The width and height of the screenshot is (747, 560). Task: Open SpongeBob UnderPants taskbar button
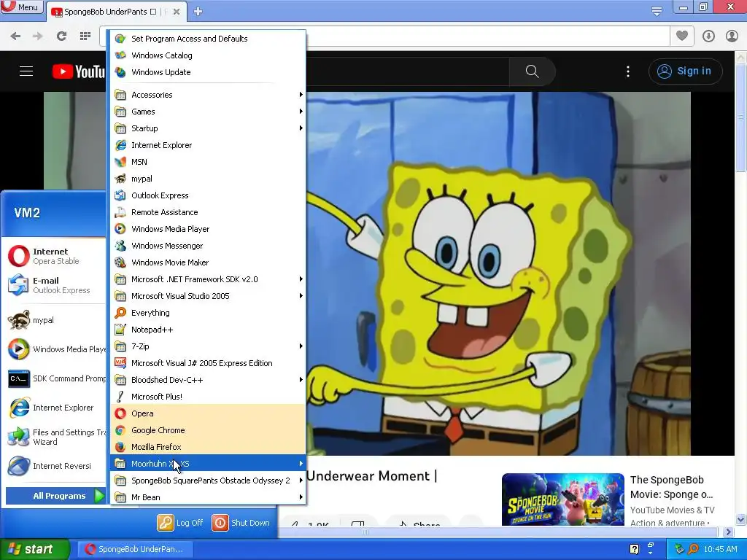tap(134, 549)
